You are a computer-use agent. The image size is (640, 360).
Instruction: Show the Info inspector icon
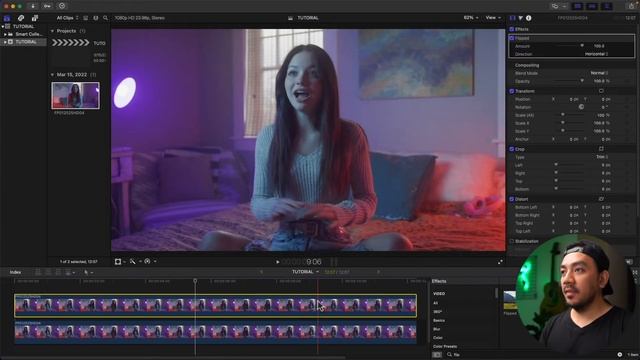529,18
